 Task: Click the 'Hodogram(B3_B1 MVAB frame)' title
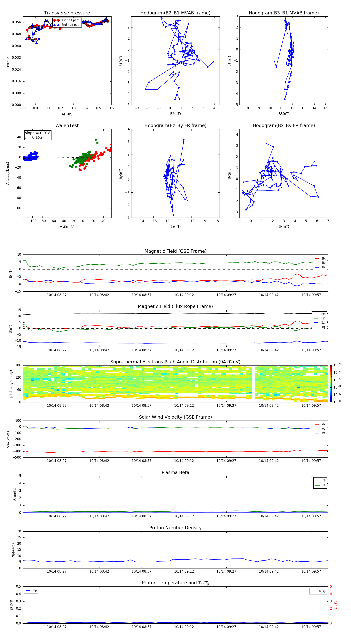(x=284, y=13)
